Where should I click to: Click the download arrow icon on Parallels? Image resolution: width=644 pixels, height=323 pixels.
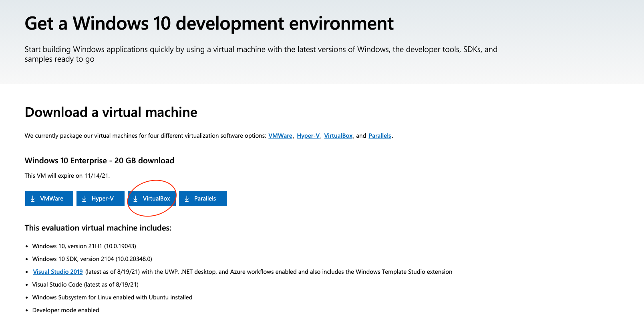coord(187,199)
